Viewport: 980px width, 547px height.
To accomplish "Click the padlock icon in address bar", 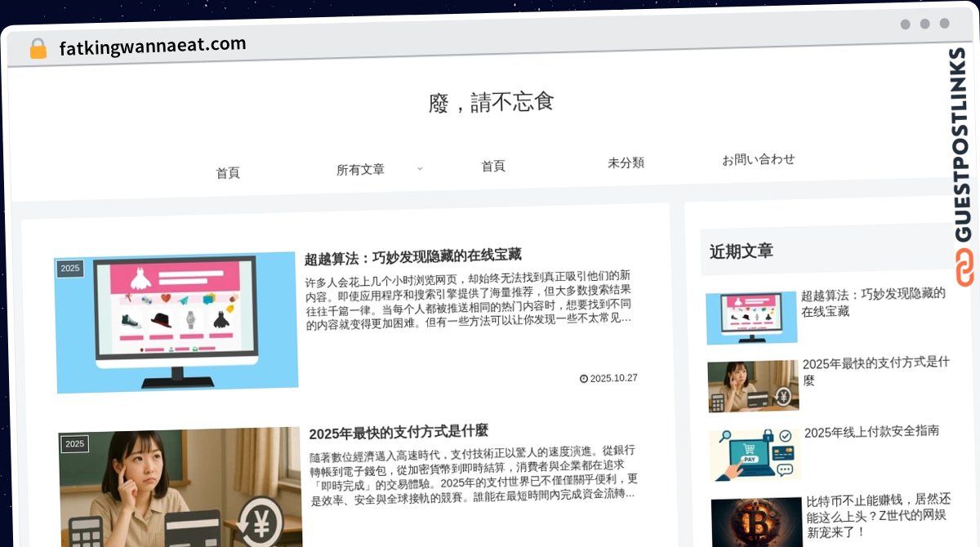I will click(38, 48).
